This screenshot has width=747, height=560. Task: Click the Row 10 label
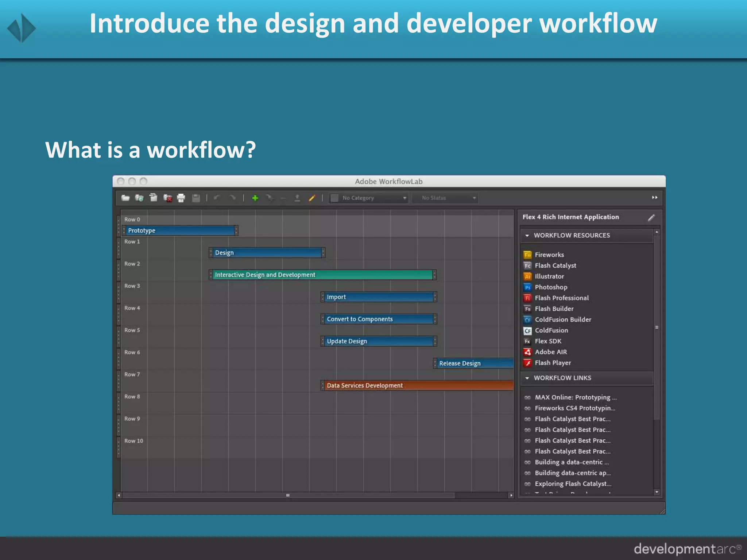(134, 441)
